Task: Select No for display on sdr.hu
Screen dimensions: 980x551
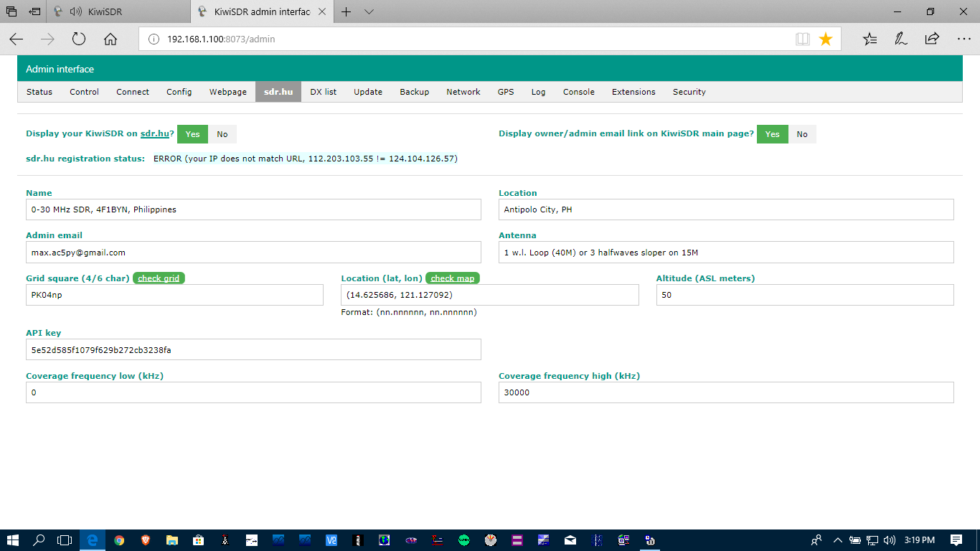Action: coord(222,134)
